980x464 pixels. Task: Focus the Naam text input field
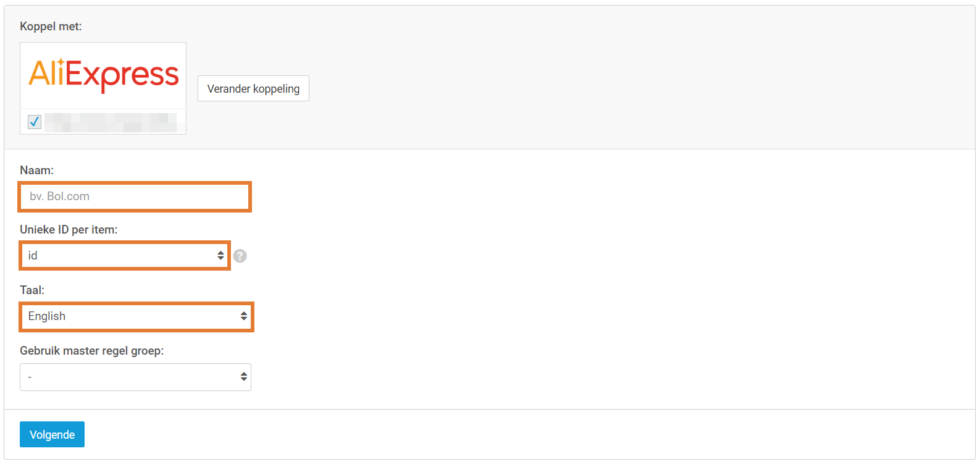tap(135, 196)
